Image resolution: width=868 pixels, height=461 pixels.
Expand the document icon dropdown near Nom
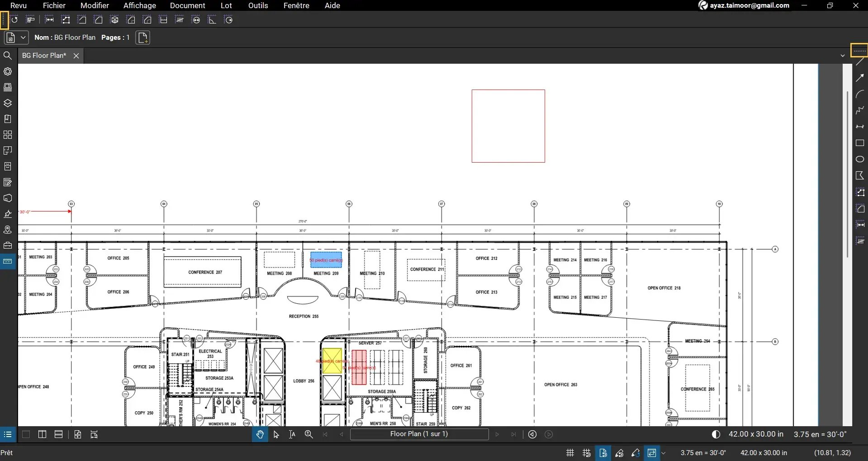(22, 38)
